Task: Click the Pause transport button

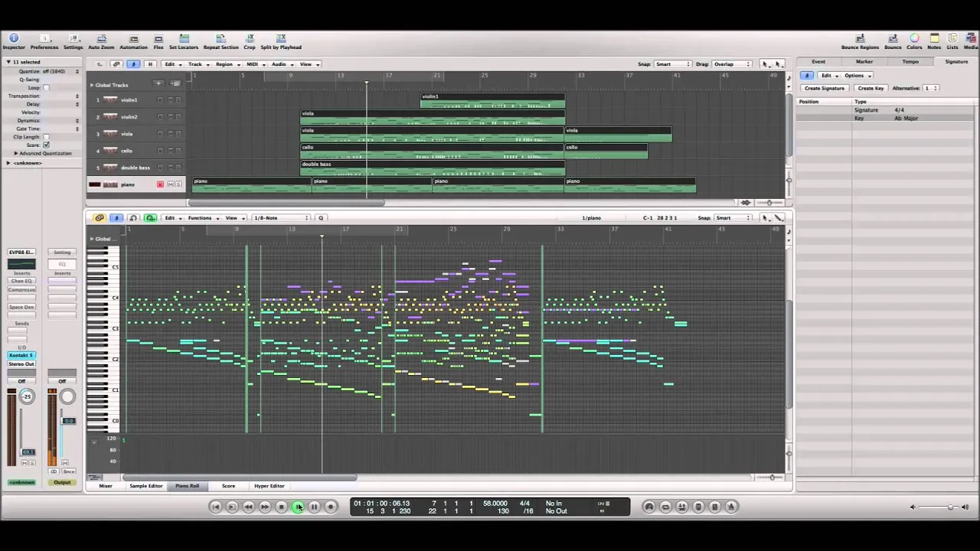Action: pyautogui.click(x=314, y=507)
